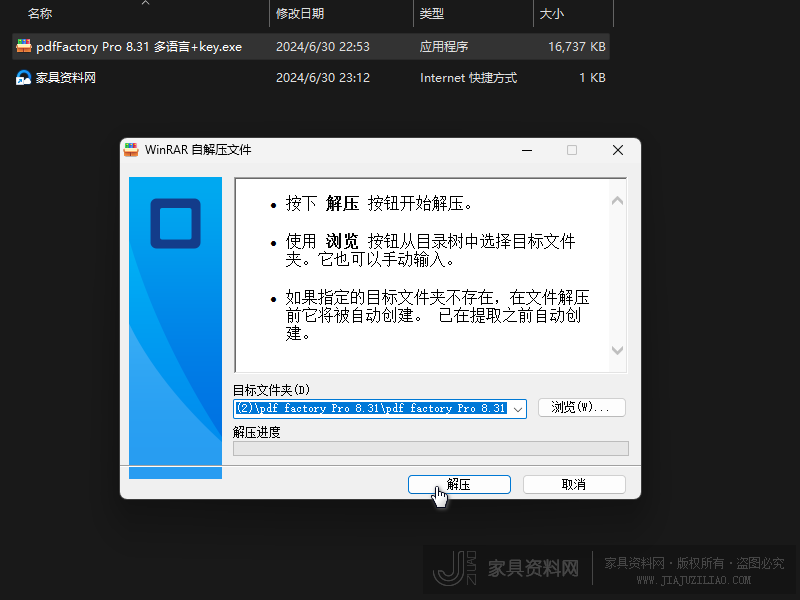800x600 pixels.
Task: Click the instructions scroll up arrow
Action: (x=617, y=201)
